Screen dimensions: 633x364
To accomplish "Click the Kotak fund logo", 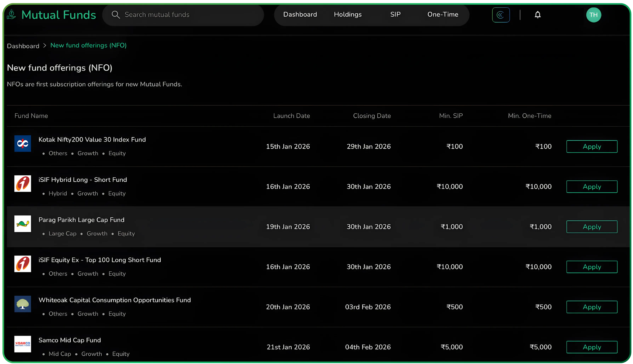I will 23,144.
